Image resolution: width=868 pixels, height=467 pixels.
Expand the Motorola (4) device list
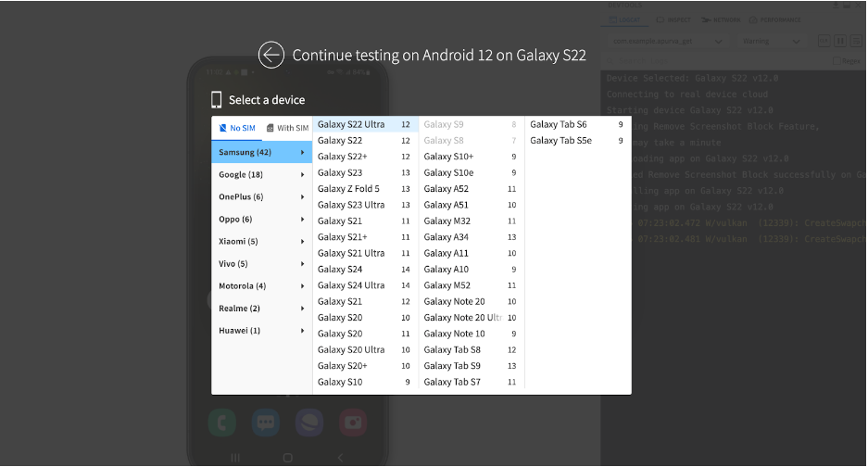262,285
